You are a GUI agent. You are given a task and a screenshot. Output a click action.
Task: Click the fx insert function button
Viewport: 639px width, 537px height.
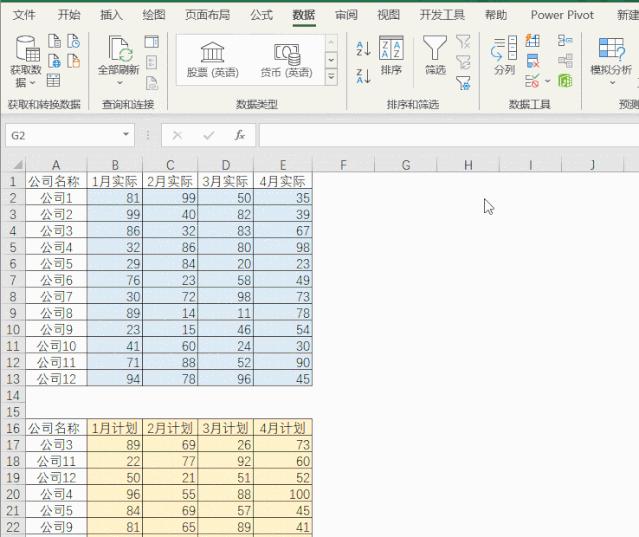240,135
